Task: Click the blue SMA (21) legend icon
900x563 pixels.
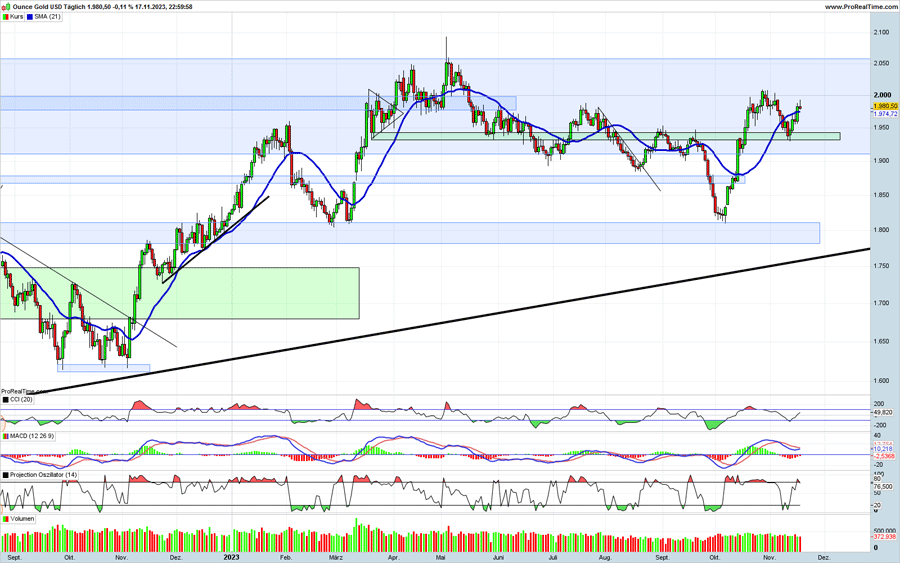Action: pos(31,17)
